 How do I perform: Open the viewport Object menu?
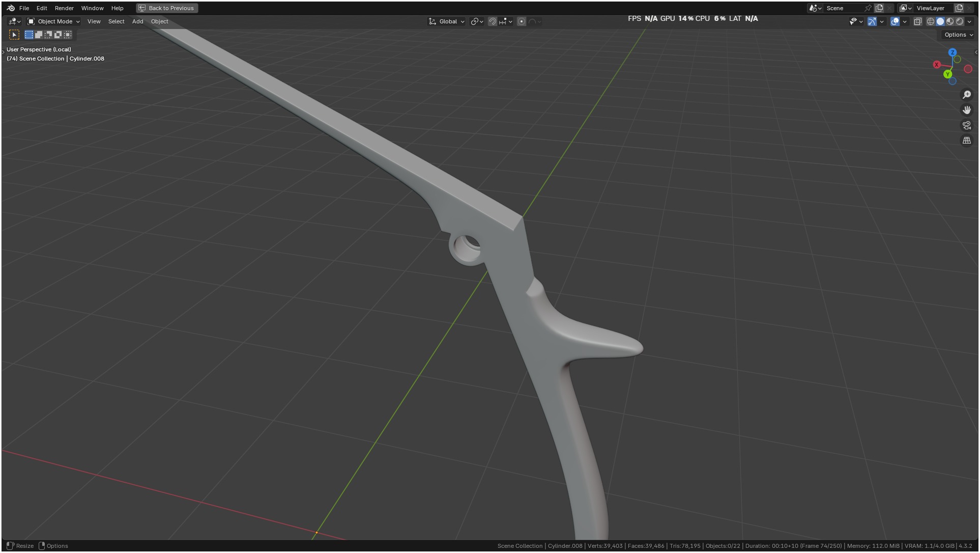tap(159, 21)
